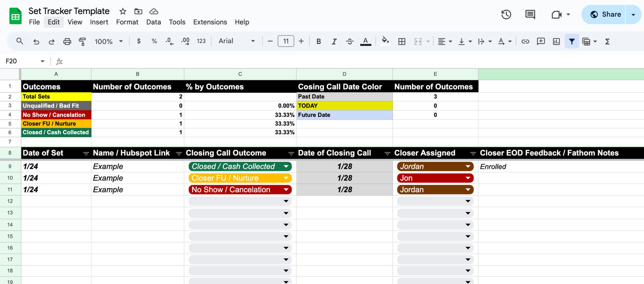Screen dimensions: 644x284
Task: Open the comments panel icon
Action: [530, 15]
